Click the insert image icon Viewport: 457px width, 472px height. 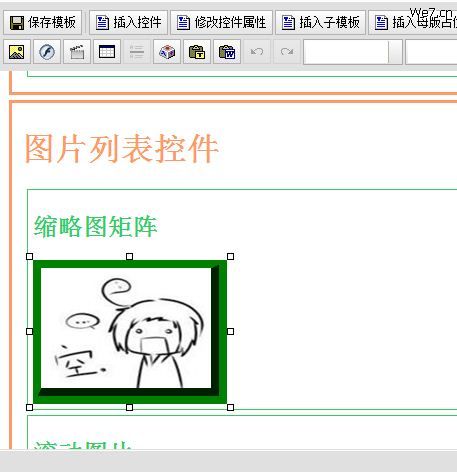(17, 52)
